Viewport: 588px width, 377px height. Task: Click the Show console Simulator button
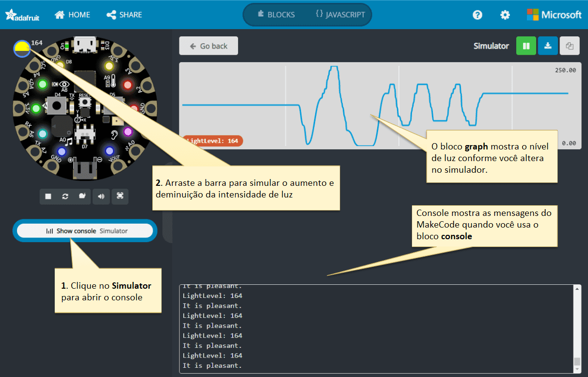[85, 231]
